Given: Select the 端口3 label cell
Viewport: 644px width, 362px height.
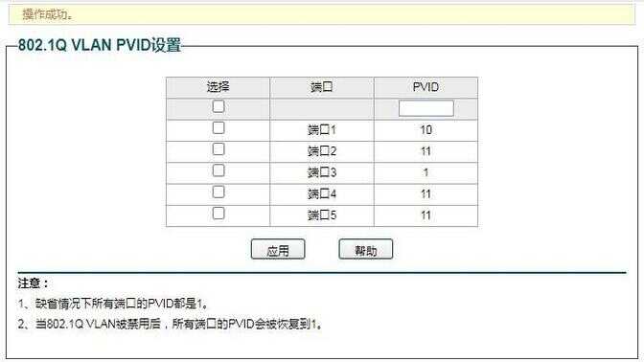Looking at the screenshot, I should [x=322, y=172].
